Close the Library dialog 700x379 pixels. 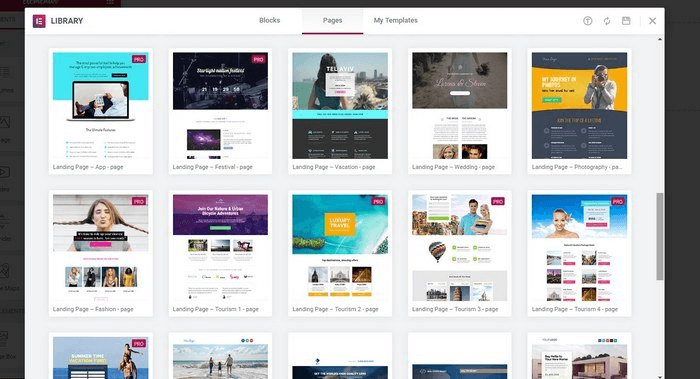pos(652,21)
